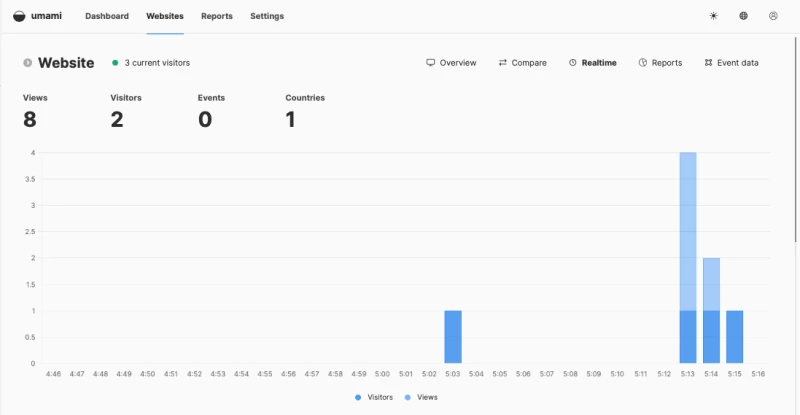
Task: Click the umami brand name link
Action: [46, 16]
